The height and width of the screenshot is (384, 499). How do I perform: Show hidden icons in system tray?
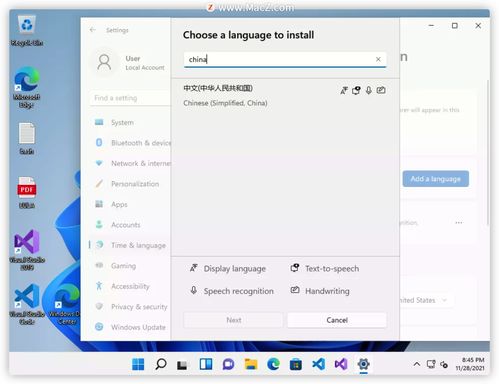click(x=416, y=364)
